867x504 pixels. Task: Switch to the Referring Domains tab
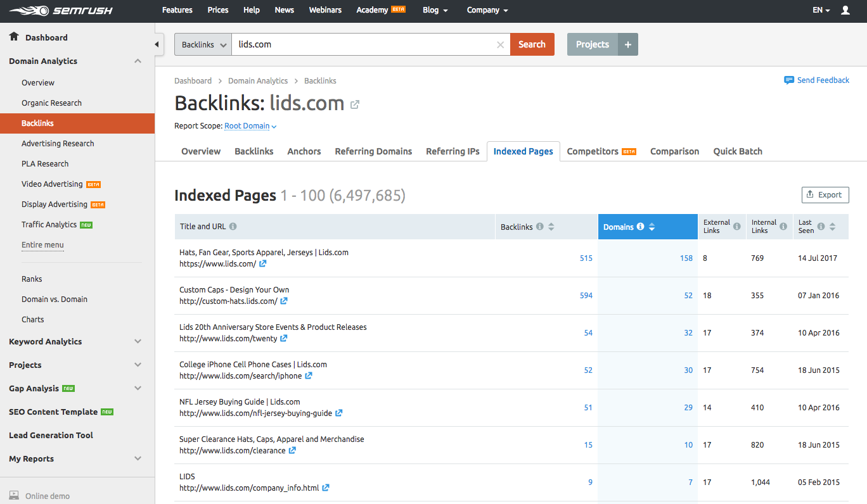(x=373, y=151)
